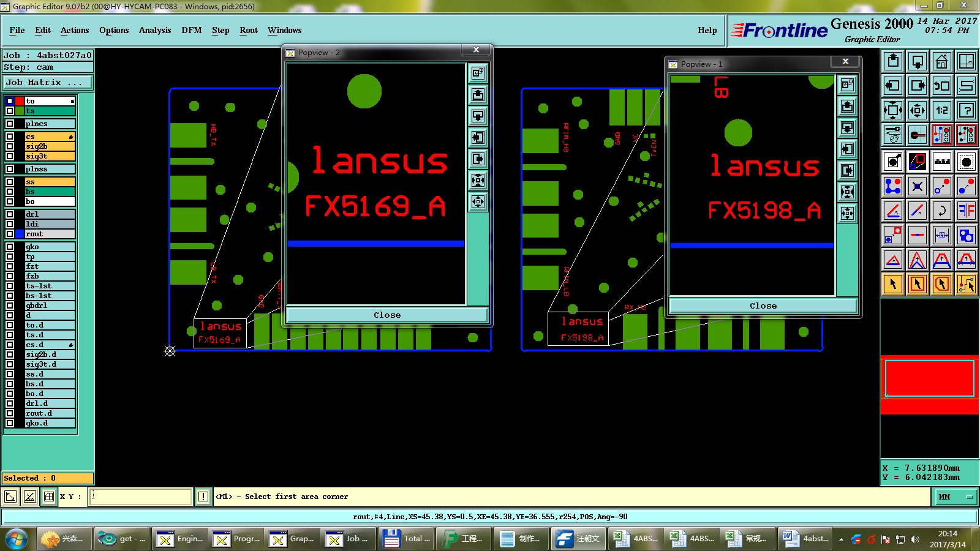
Task: Toggle checkbox for layer sig2b
Action: [x=10, y=146]
